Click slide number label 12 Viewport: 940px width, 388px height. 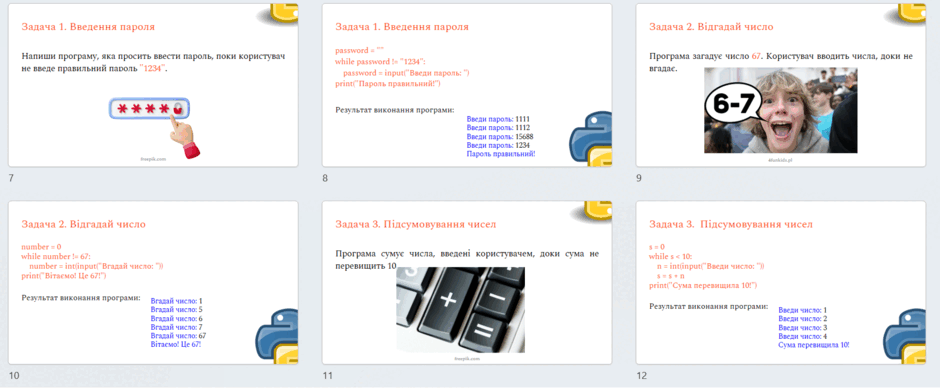(642, 375)
